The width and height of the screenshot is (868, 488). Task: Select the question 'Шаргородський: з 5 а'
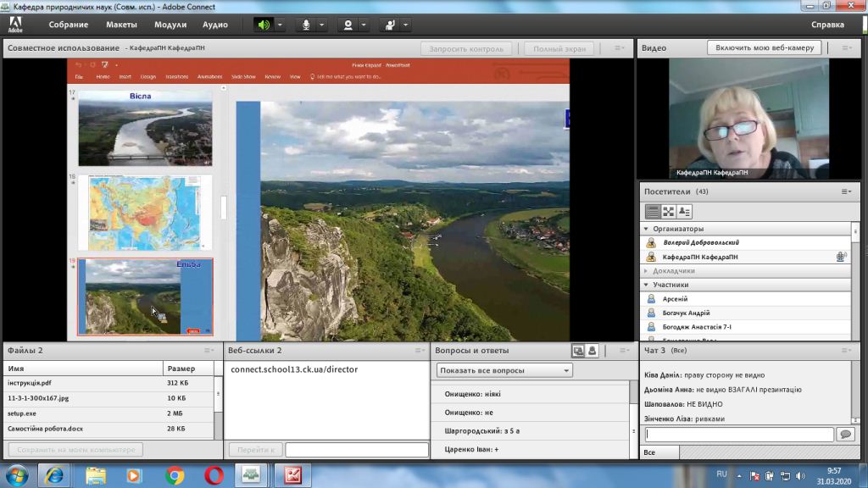(531, 430)
